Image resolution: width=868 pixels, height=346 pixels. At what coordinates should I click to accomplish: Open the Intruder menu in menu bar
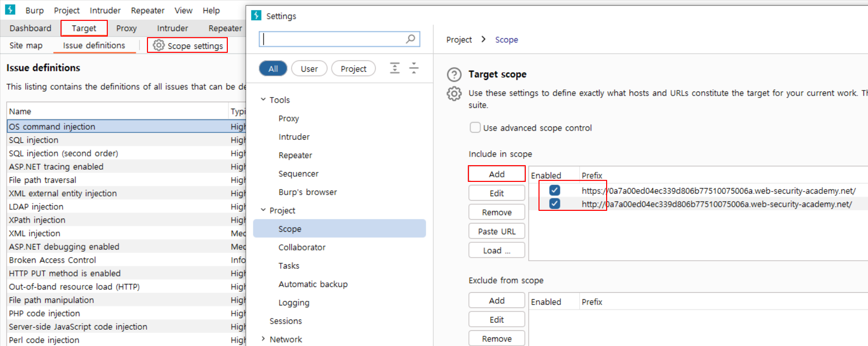point(105,10)
